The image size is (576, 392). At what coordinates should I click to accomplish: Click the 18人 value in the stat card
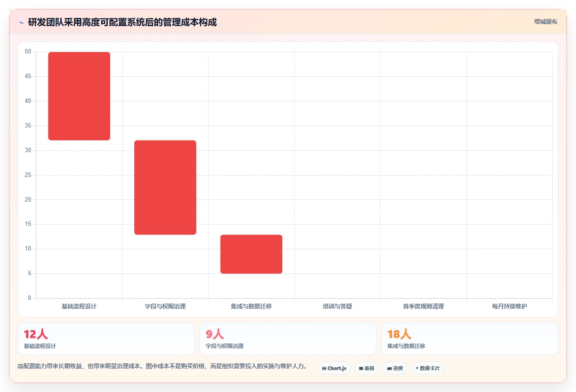[x=399, y=334]
